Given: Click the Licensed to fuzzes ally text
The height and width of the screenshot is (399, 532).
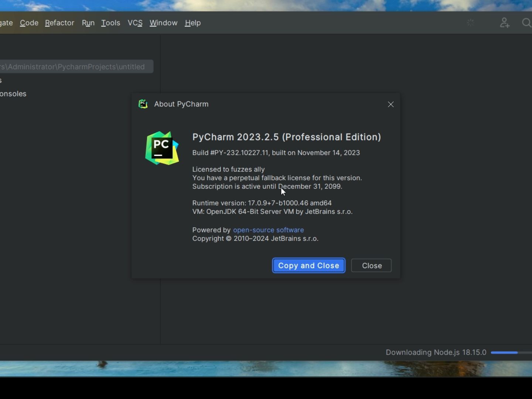Looking at the screenshot, I should pyautogui.click(x=228, y=169).
